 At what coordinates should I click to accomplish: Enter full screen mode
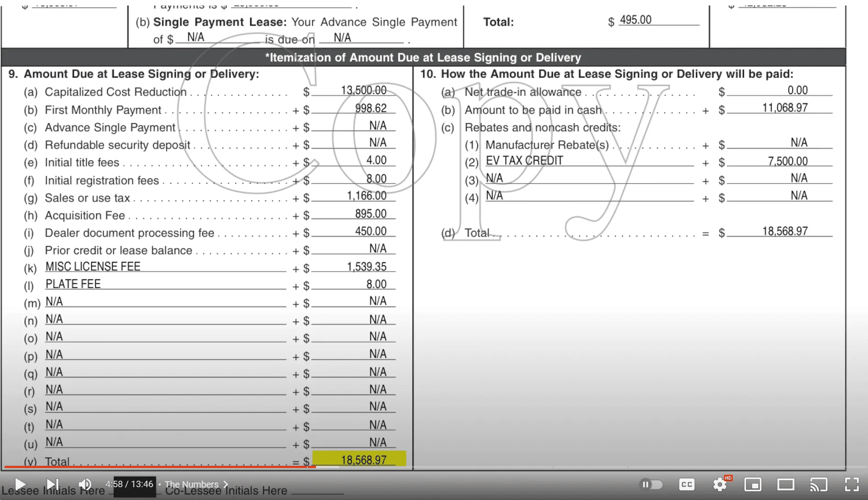(852, 484)
